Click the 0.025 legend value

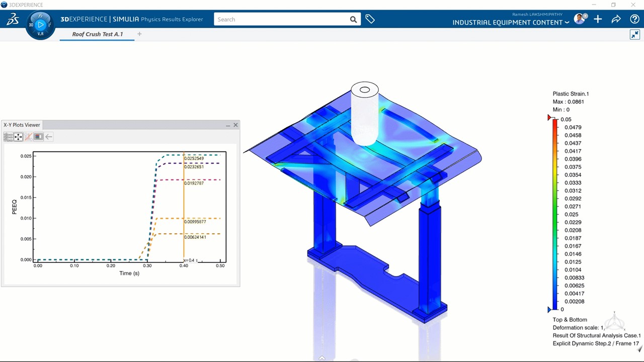pyautogui.click(x=571, y=215)
